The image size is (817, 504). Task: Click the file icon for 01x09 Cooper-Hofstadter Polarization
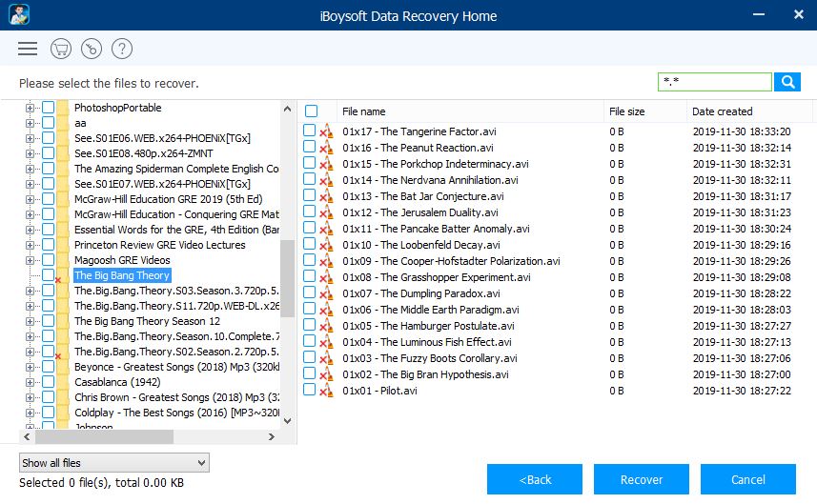point(327,261)
